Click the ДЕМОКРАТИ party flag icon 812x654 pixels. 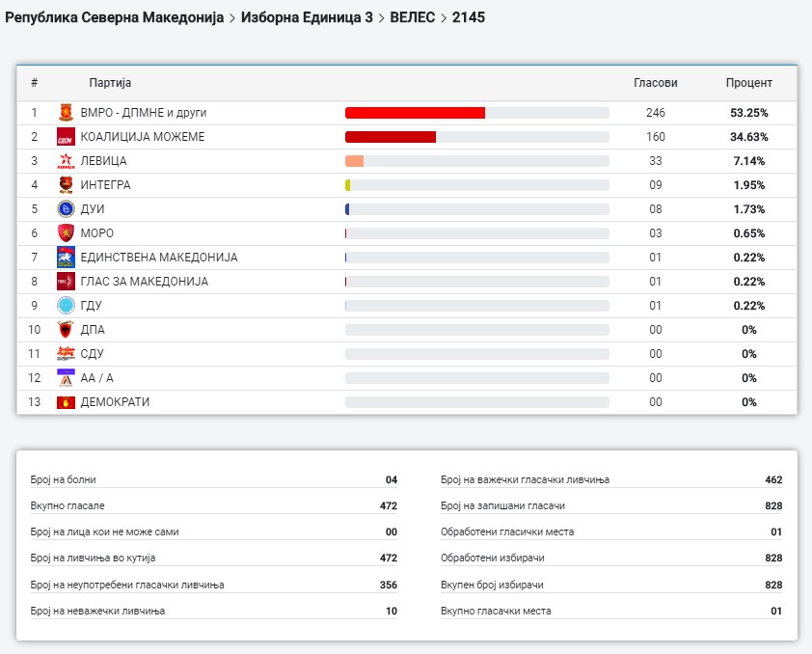66,402
